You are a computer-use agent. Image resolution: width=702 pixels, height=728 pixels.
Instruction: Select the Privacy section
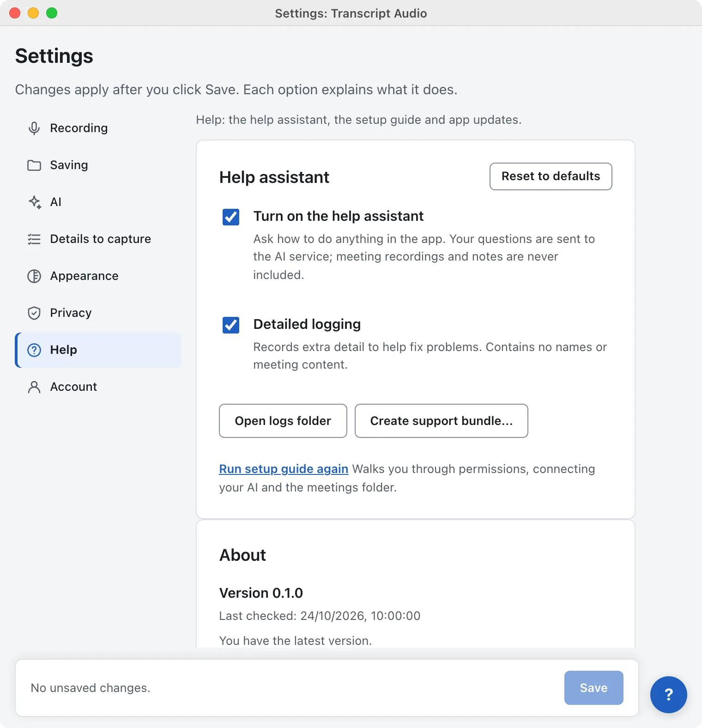pyautogui.click(x=98, y=313)
